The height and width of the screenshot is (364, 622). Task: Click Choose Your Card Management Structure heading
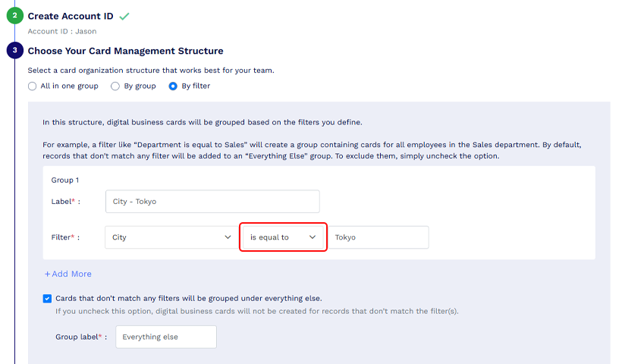click(125, 51)
